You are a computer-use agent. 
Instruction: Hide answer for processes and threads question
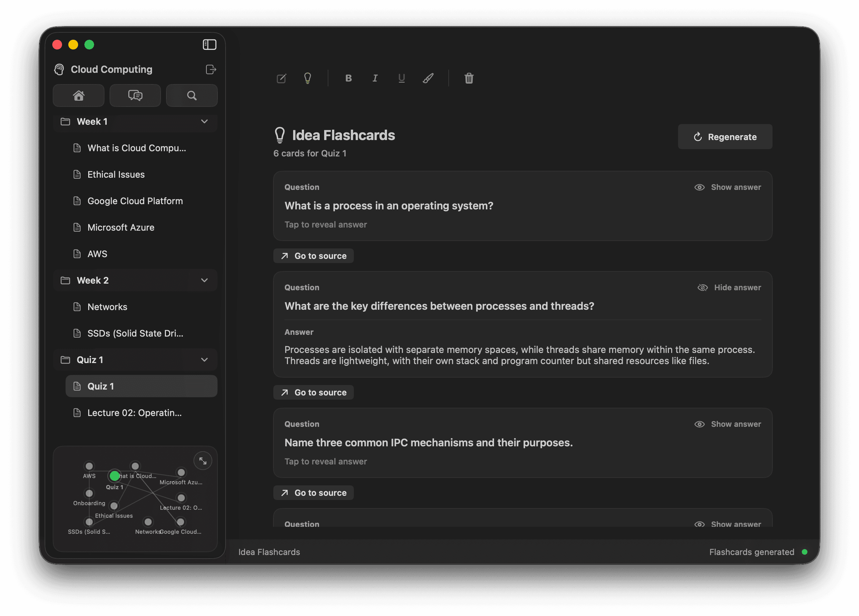(729, 288)
